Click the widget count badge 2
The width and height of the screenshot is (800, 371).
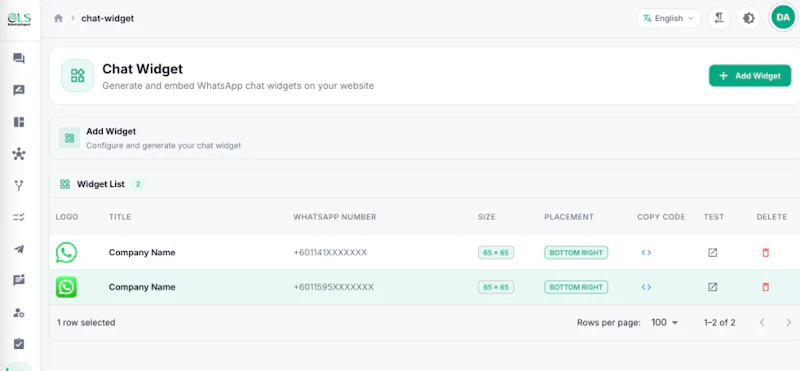click(x=138, y=184)
